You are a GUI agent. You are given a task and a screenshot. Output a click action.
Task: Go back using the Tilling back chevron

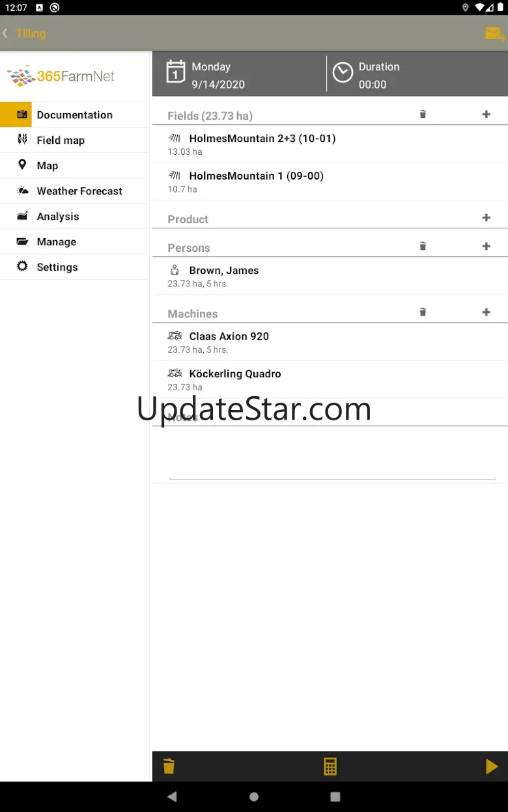click(x=5, y=33)
